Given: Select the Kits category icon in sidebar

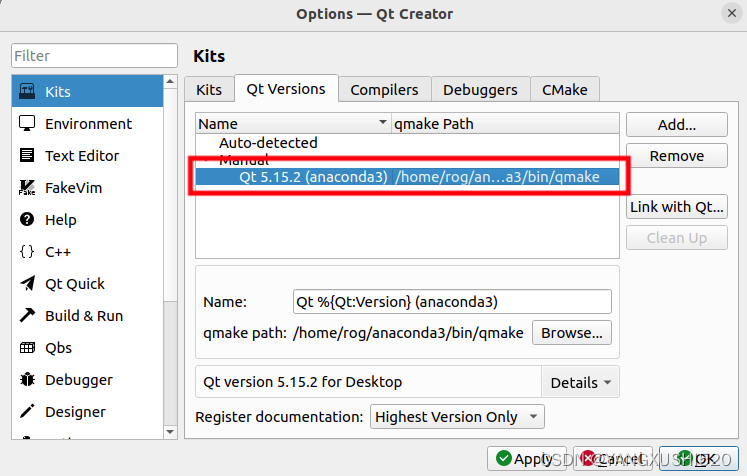Looking at the screenshot, I should pos(27,91).
